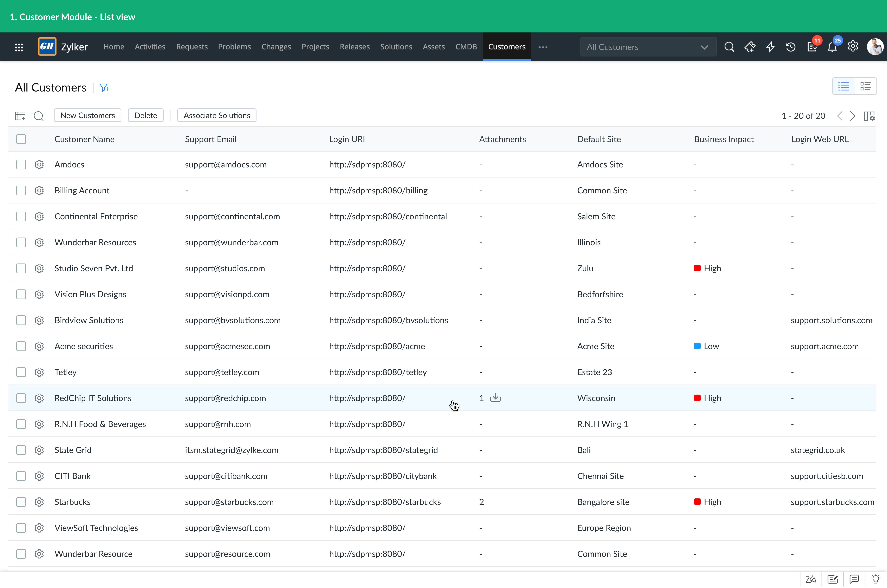The image size is (887, 588).
Task: Toggle the select-all header checkbox
Action: 21,139
